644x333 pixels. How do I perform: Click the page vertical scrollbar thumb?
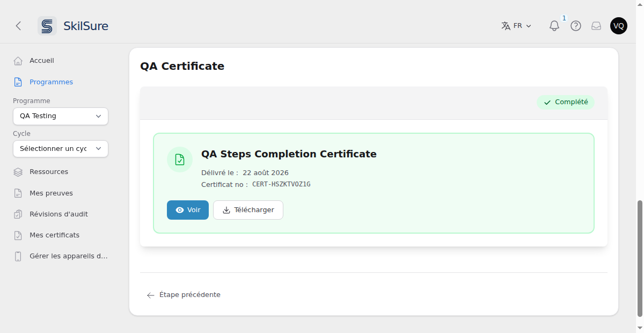(x=639, y=258)
